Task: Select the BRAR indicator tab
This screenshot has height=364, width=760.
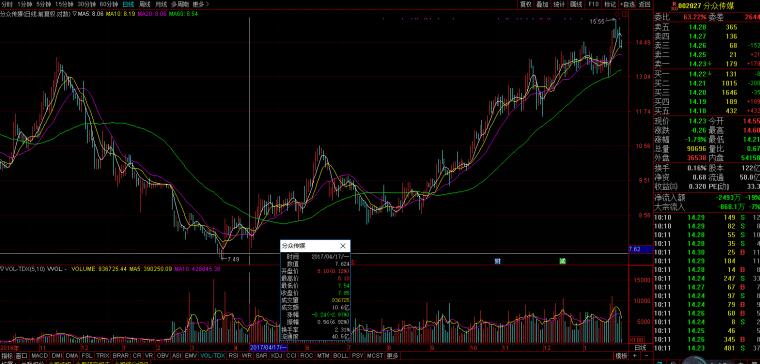Action: [120, 356]
